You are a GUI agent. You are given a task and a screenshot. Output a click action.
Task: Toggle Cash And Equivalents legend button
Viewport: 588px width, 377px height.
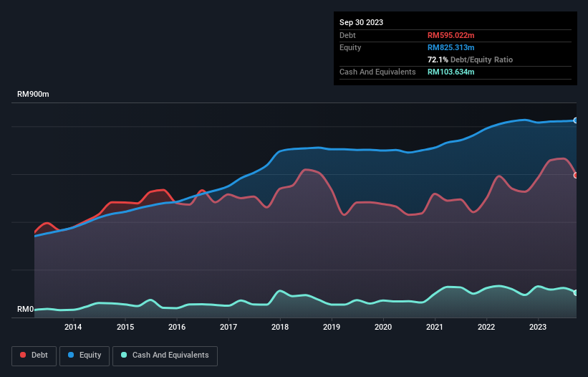pyautogui.click(x=165, y=355)
